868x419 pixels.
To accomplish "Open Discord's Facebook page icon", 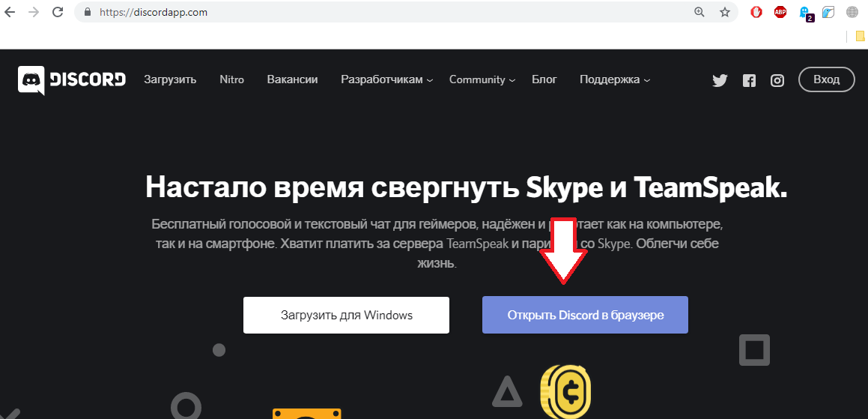I will [749, 81].
